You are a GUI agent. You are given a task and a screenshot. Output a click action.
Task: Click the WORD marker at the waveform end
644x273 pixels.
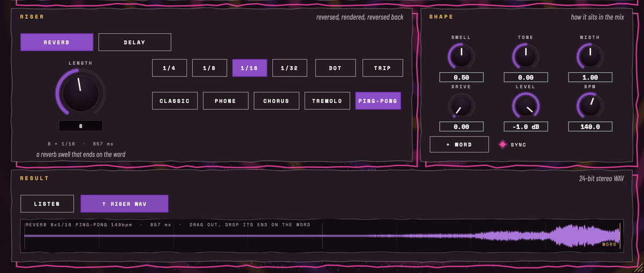[609, 245]
